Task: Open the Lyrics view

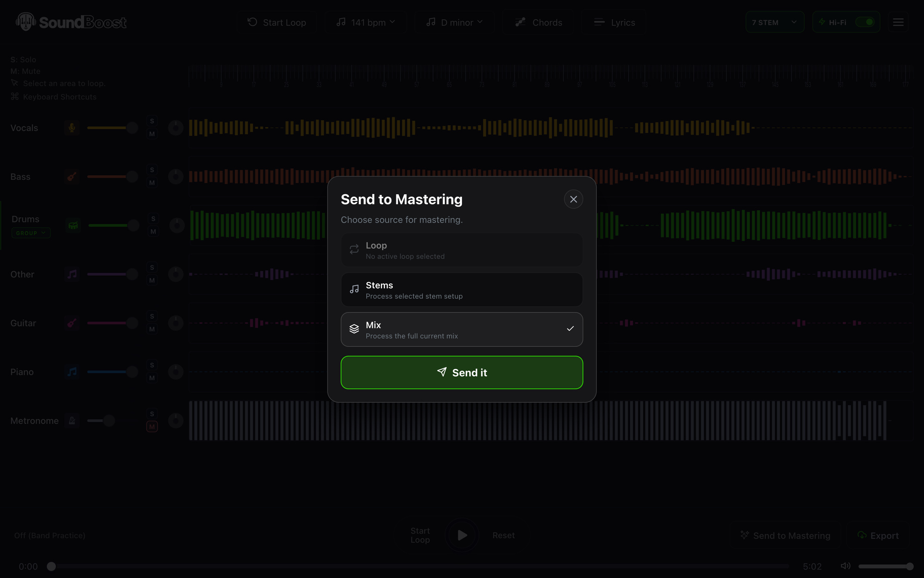Action: [614, 22]
